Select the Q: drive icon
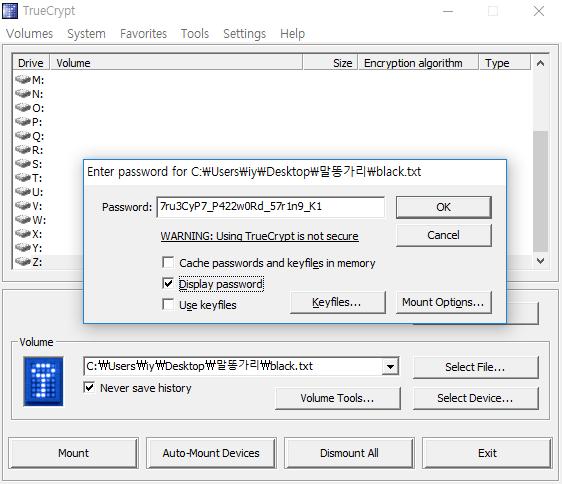The image size is (562, 484). coord(23,136)
